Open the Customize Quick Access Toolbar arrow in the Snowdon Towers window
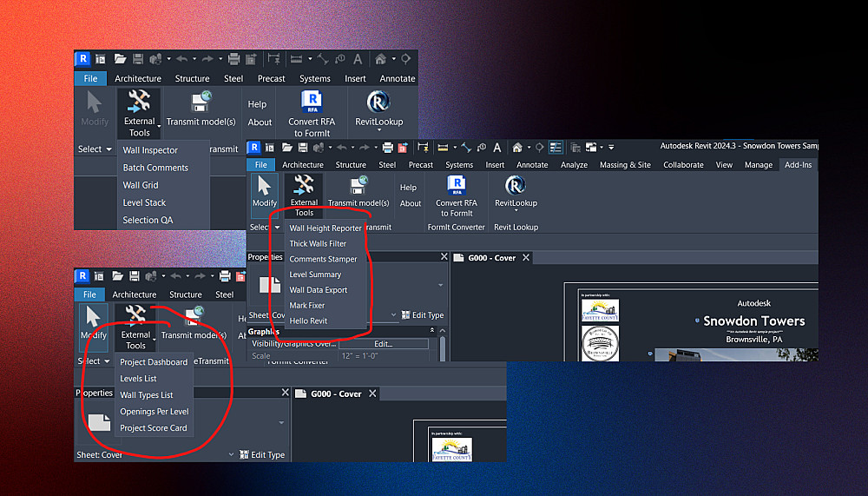Viewport: 868px width, 496px height. (x=611, y=148)
